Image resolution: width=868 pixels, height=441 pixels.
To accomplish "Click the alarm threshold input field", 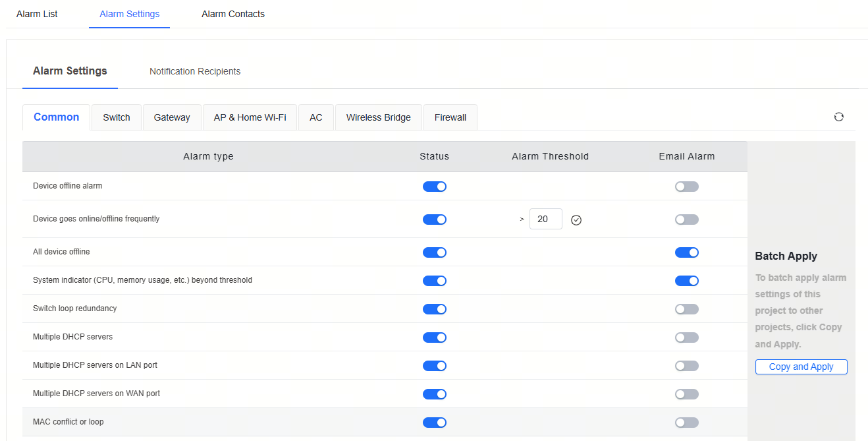I will 545,219.
